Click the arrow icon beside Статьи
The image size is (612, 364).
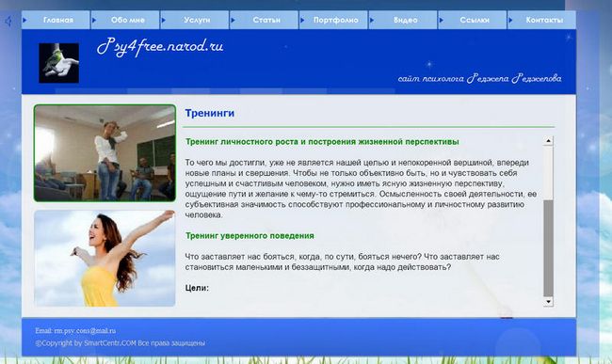pos(233,20)
